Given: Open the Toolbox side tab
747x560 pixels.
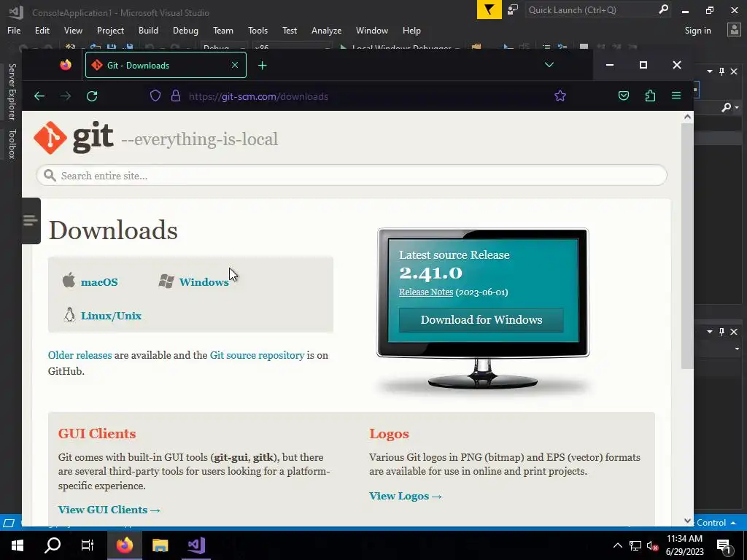Looking at the screenshot, I should (x=12, y=144).
